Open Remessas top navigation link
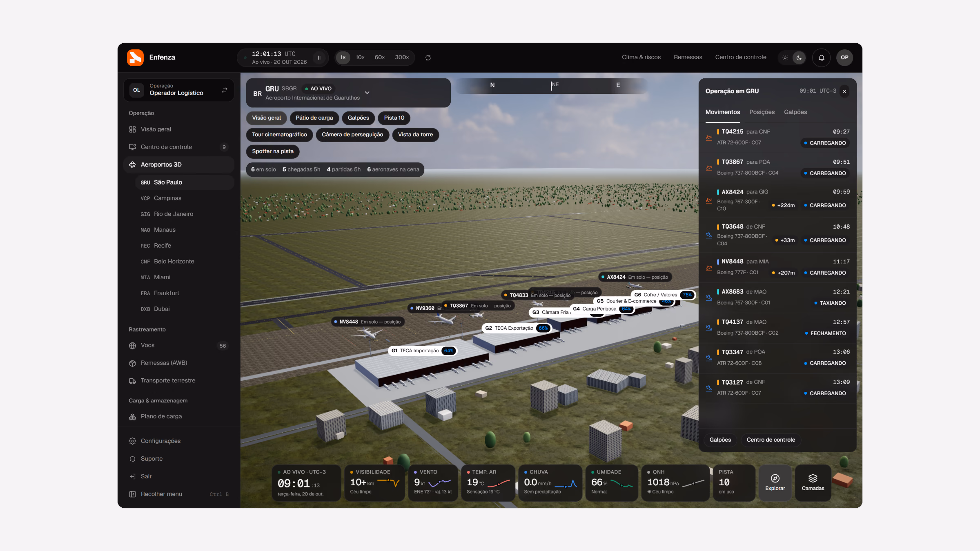This screenshot has height=551, width=980. point(688,57)
